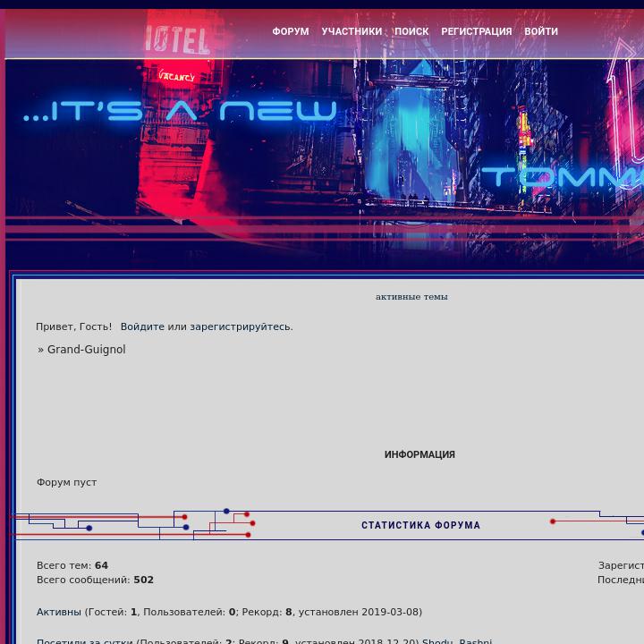Open the Grand-Guignol breadcrumb link
The height and width of the screenshot is (644, 644).
[x=86, y=350]
